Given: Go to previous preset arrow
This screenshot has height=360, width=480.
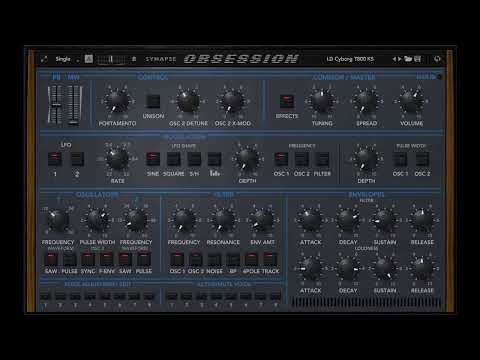Looking at the screenshot, I should (x=394, y=59).
